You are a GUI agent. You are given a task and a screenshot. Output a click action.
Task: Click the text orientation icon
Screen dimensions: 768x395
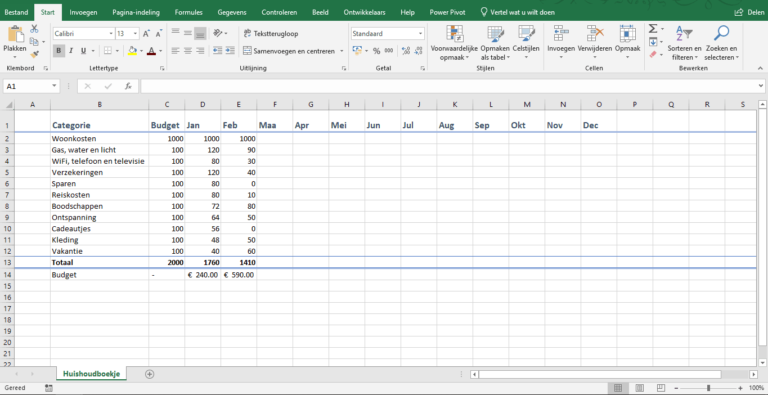click(218, 33)
